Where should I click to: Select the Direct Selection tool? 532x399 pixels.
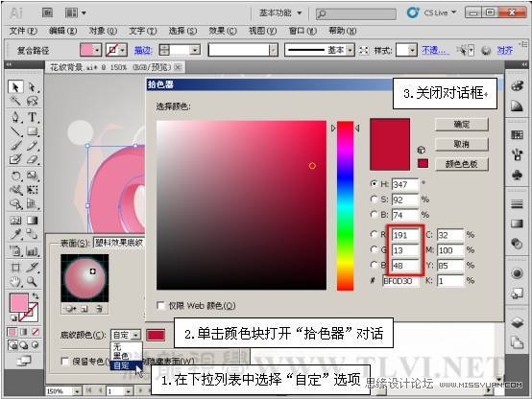click(33, 87)
